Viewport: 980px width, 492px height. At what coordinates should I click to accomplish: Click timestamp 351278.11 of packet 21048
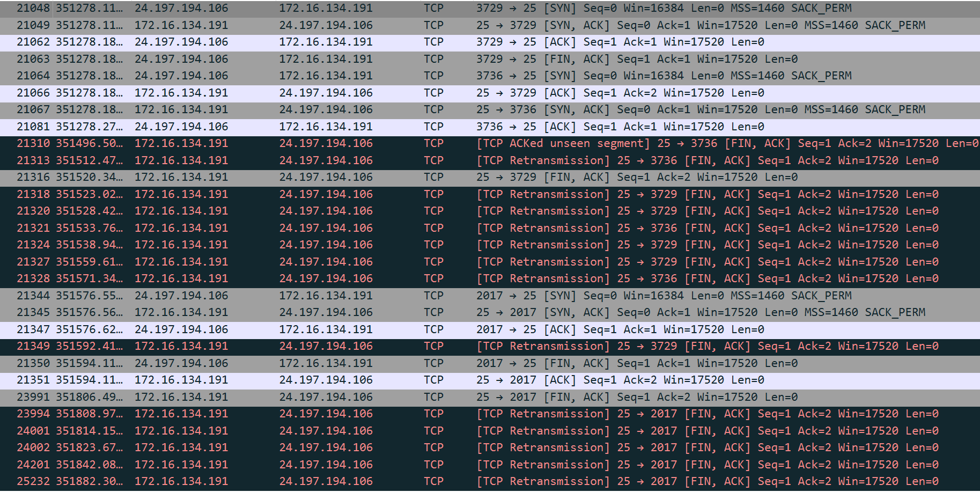[90, 8]
